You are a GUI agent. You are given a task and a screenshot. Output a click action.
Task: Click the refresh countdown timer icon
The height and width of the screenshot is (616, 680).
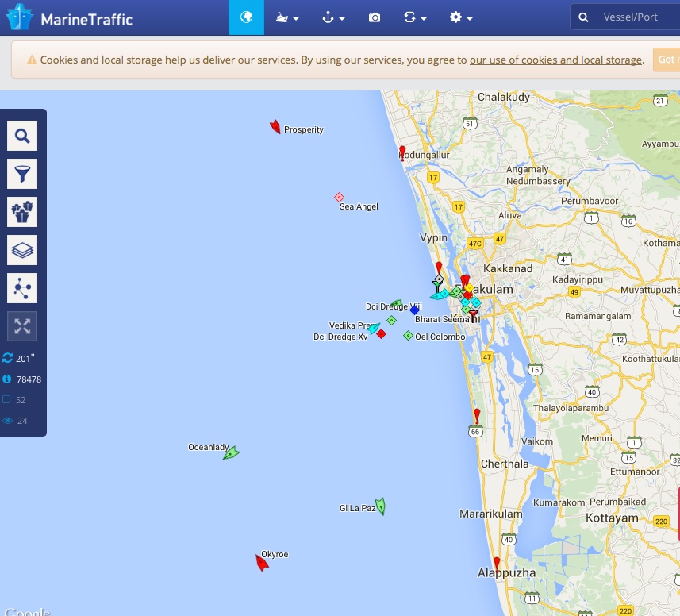[x=8, y=358]
